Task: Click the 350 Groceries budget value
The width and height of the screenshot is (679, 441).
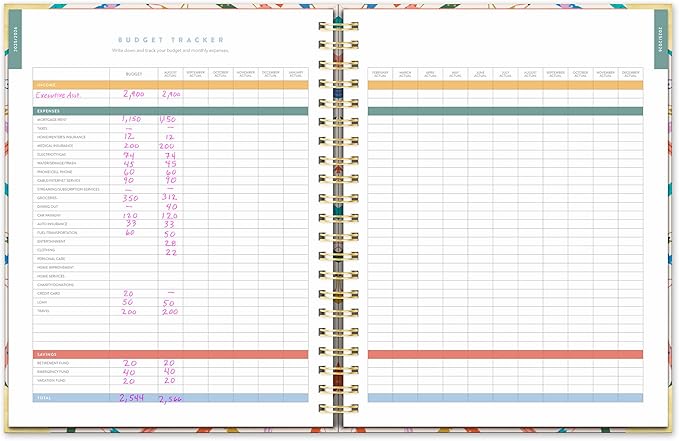Action: coord(130,198)
